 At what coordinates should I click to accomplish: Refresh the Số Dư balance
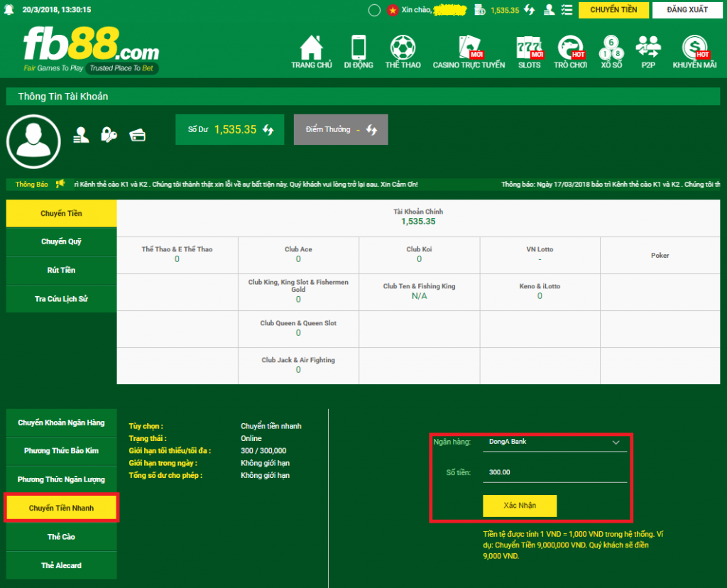(x=269, y=130)
